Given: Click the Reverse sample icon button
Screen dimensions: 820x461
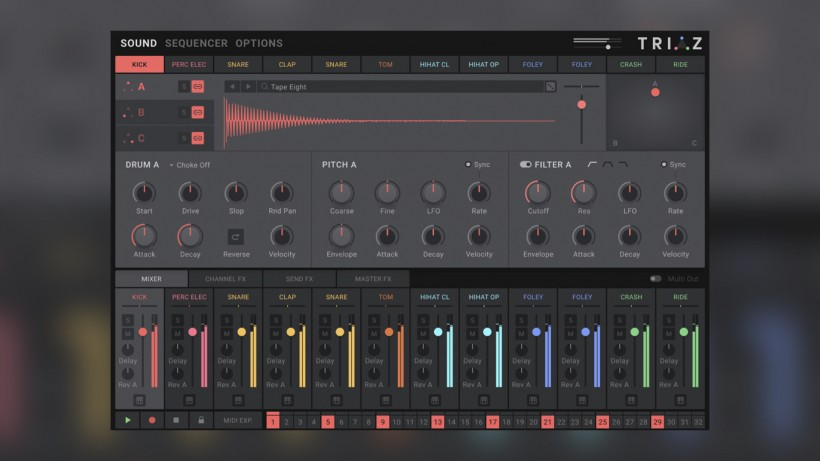Looking at the screenshot, I should click(236, 237).
